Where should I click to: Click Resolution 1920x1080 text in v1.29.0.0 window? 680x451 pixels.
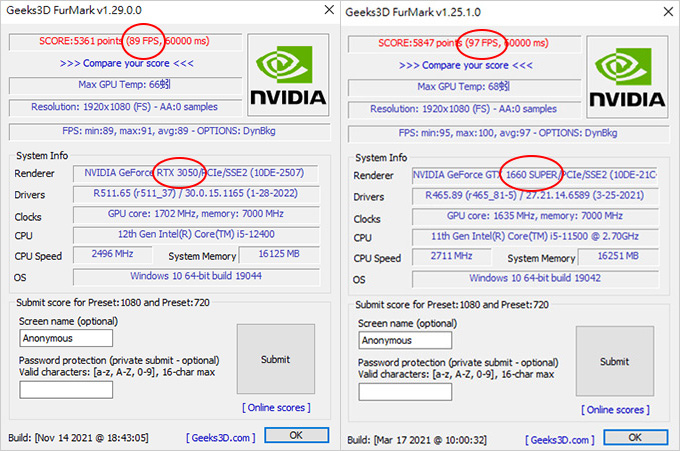[124, 107]
